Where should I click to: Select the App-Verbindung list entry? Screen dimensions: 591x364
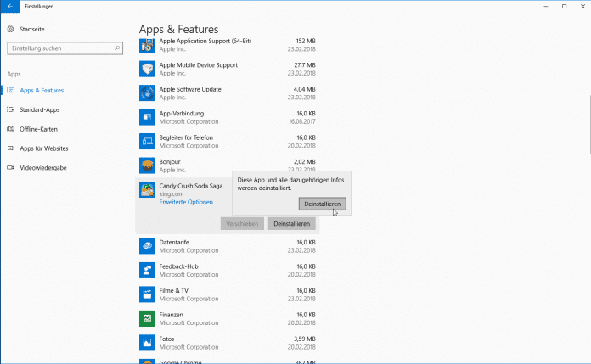point(228,115)
